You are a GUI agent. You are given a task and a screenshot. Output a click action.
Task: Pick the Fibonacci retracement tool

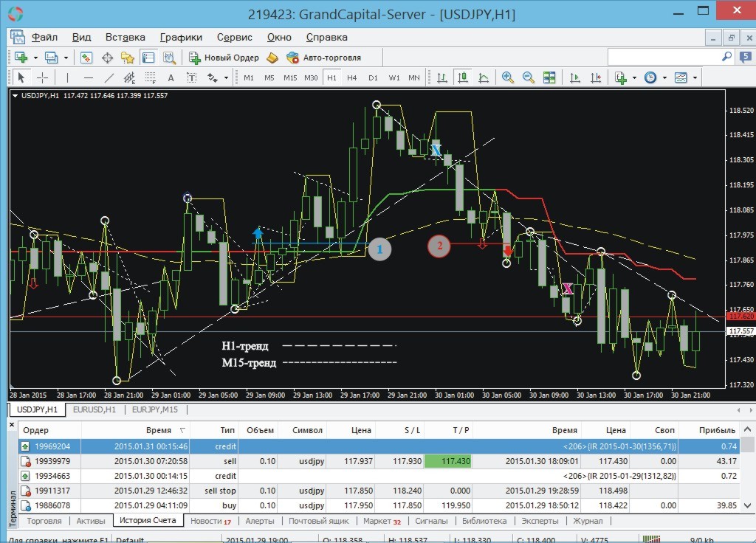[x=150, y=77]
